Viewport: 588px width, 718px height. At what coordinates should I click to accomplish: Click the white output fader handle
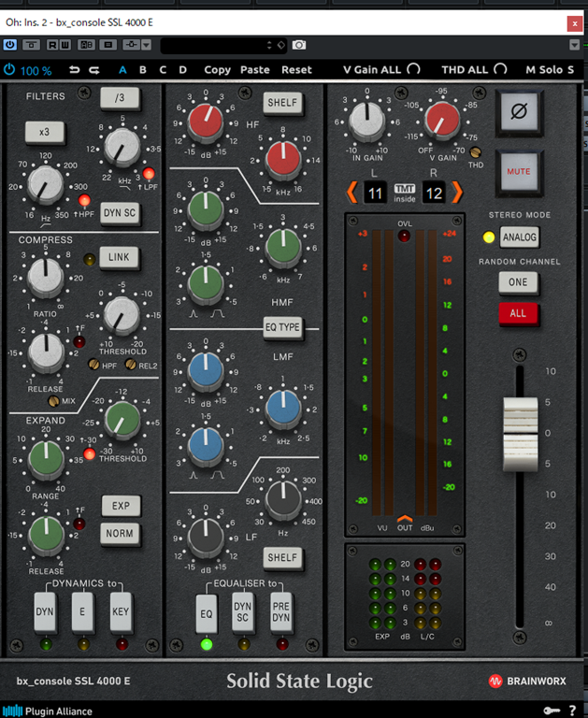(520, 434)
